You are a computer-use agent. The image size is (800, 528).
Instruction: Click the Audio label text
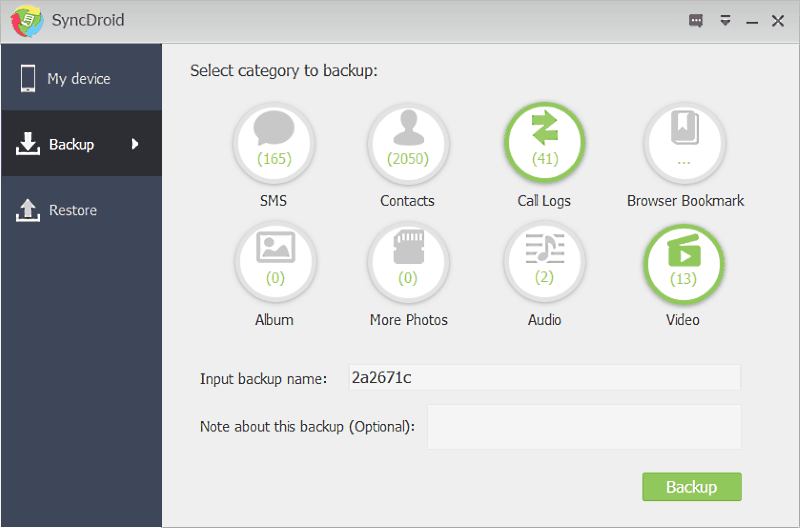point(544,320)
